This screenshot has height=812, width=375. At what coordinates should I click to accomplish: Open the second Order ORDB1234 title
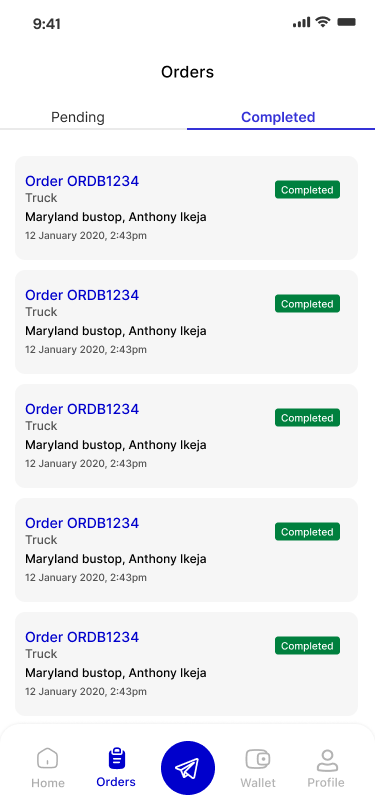[82, 295]
